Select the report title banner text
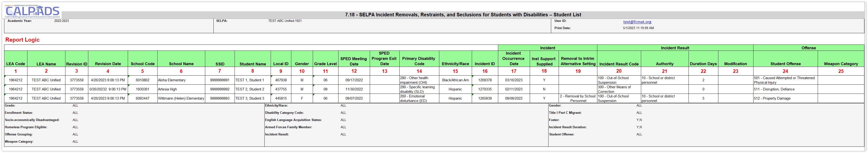Viewport: 868px width, 153px height. (463, 15)
